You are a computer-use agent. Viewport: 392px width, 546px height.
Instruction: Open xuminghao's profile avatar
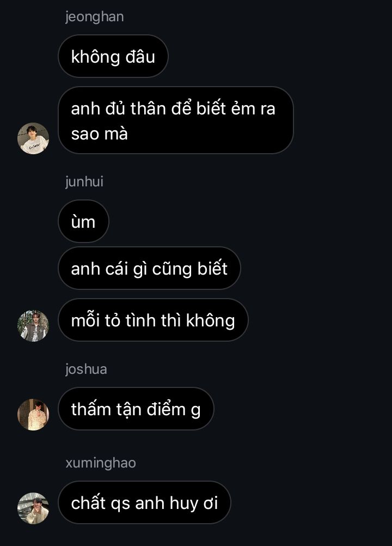pos(33,508)
